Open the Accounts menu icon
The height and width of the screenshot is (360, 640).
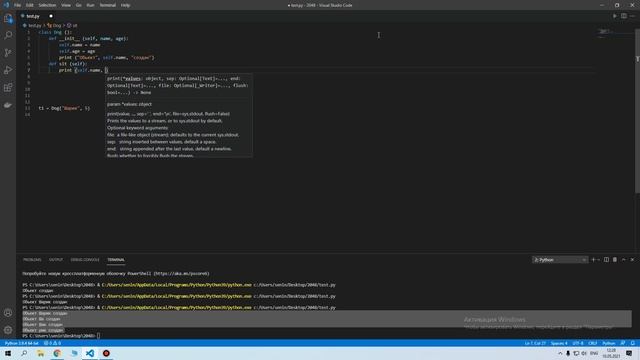[8, 313]
